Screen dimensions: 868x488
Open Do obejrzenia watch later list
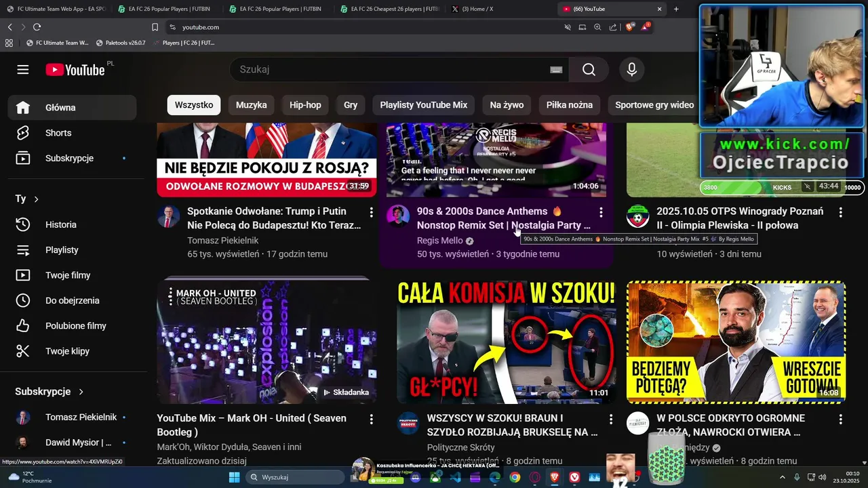click(72, 300)
